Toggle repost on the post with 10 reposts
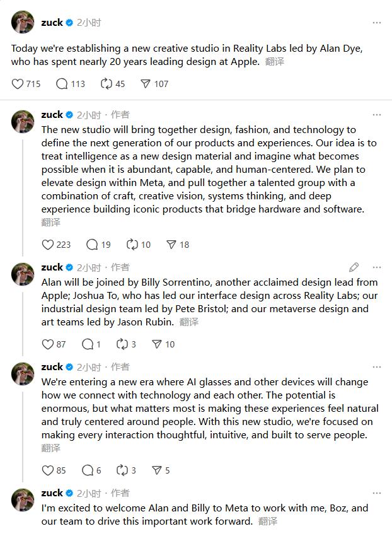 [132, 245]
